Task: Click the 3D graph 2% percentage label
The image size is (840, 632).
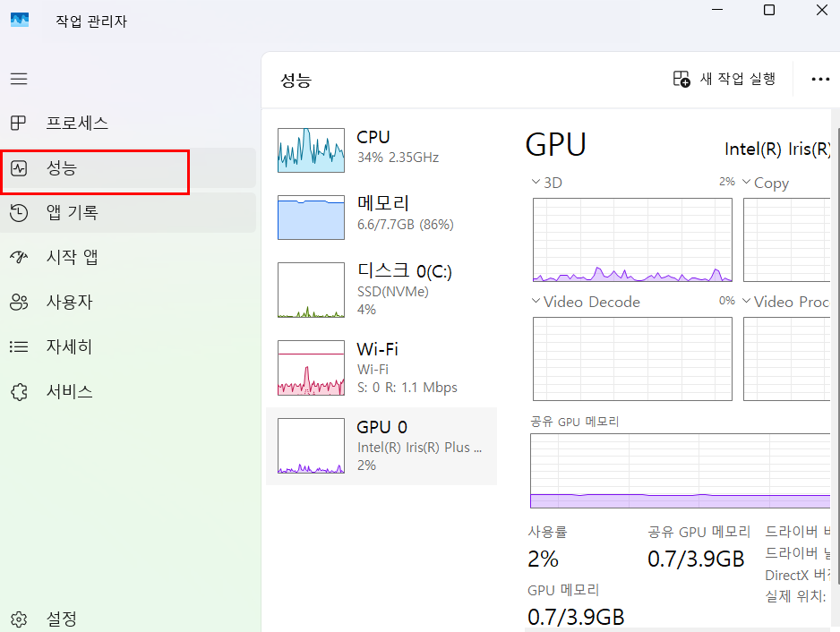Action: pos(727,182)
